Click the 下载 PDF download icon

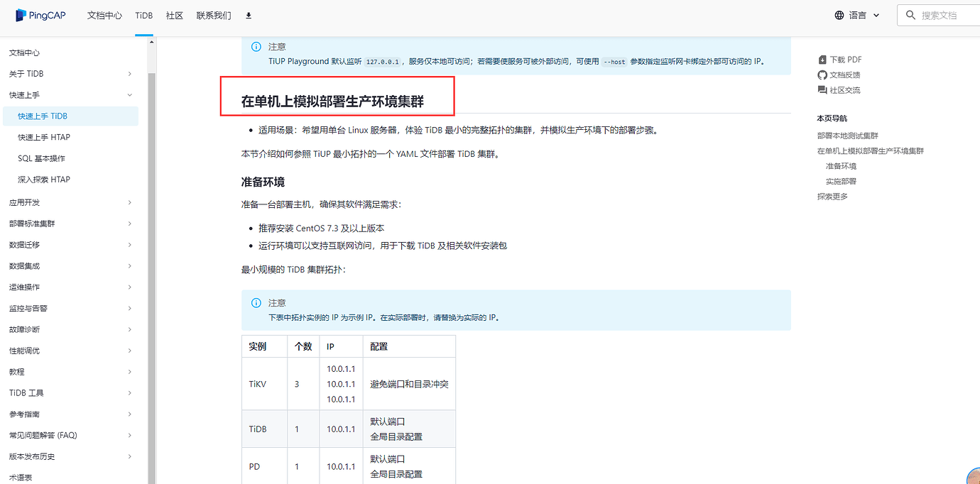tap(822, 60)
